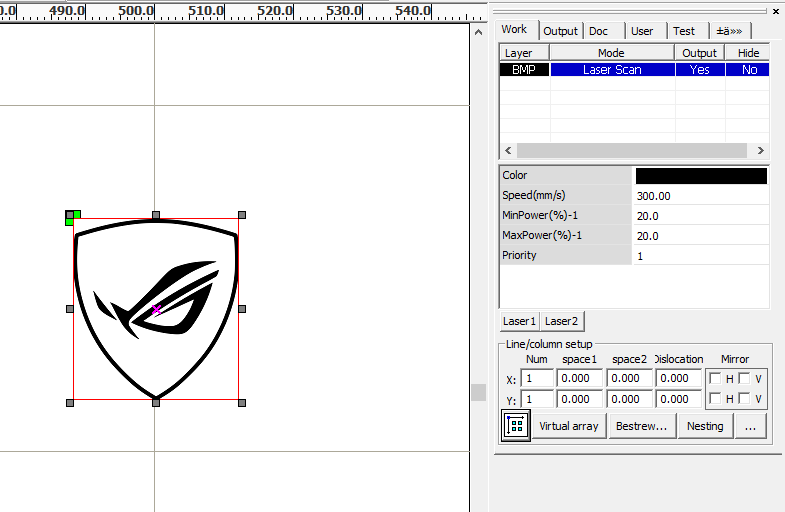Screen dimensions: 785x512
Task: Select the ROG shield logo image
Action: pos(156,309)
